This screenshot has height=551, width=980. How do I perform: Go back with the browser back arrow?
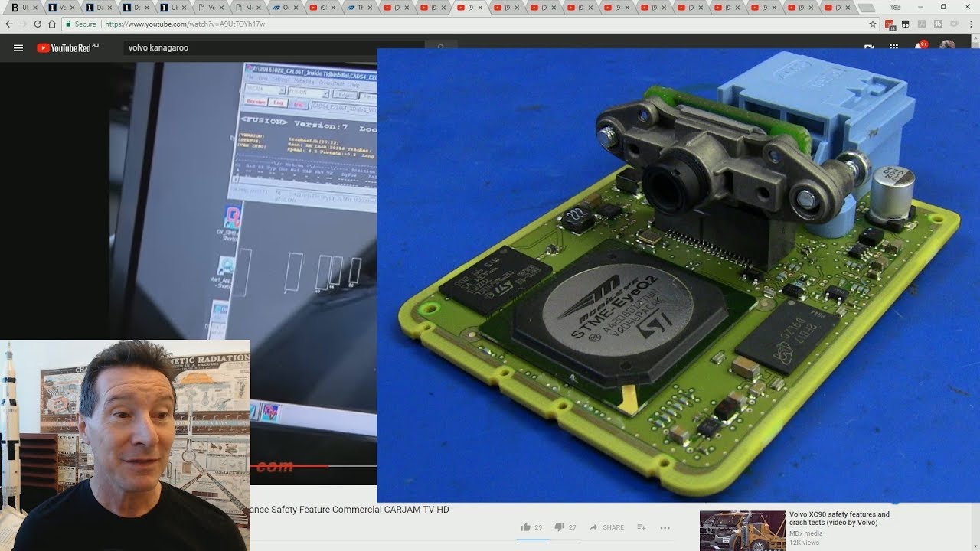[9, 24]
